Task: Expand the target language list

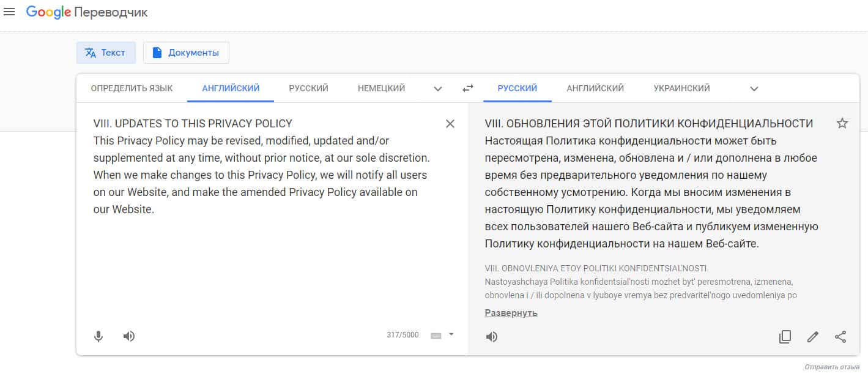Action: click(x=754, y=89)
